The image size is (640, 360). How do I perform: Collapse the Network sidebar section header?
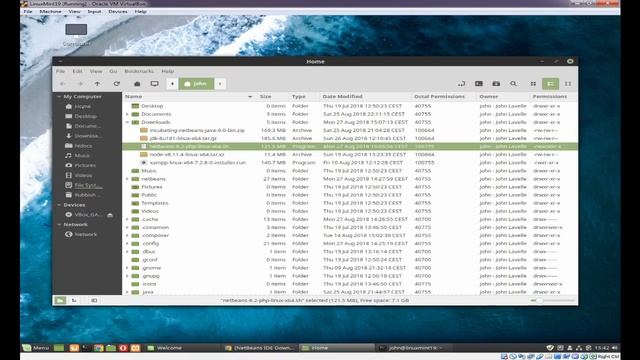(x=59, y=224)
